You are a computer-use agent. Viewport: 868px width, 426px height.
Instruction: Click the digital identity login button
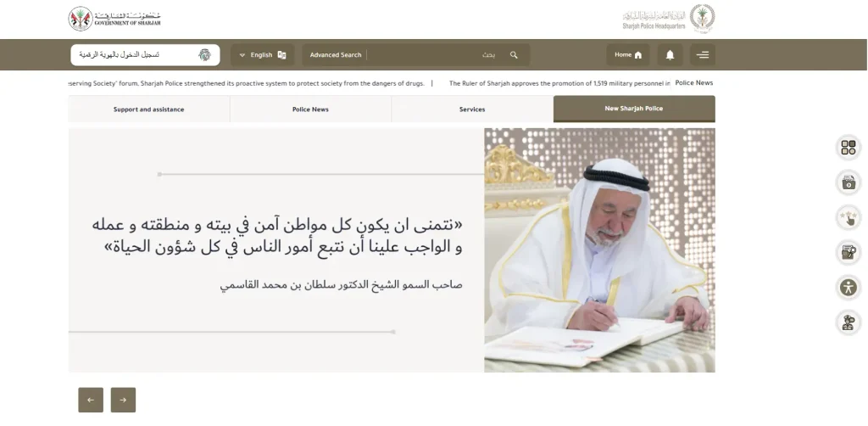click(145, 55)
